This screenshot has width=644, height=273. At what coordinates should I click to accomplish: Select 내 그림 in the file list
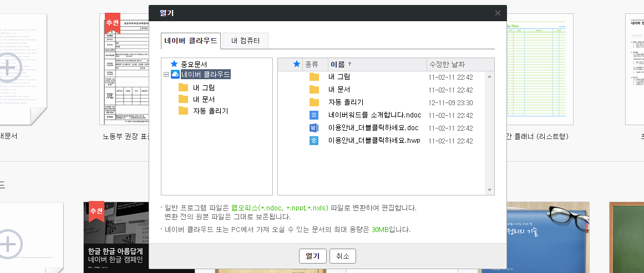(339, 77)
